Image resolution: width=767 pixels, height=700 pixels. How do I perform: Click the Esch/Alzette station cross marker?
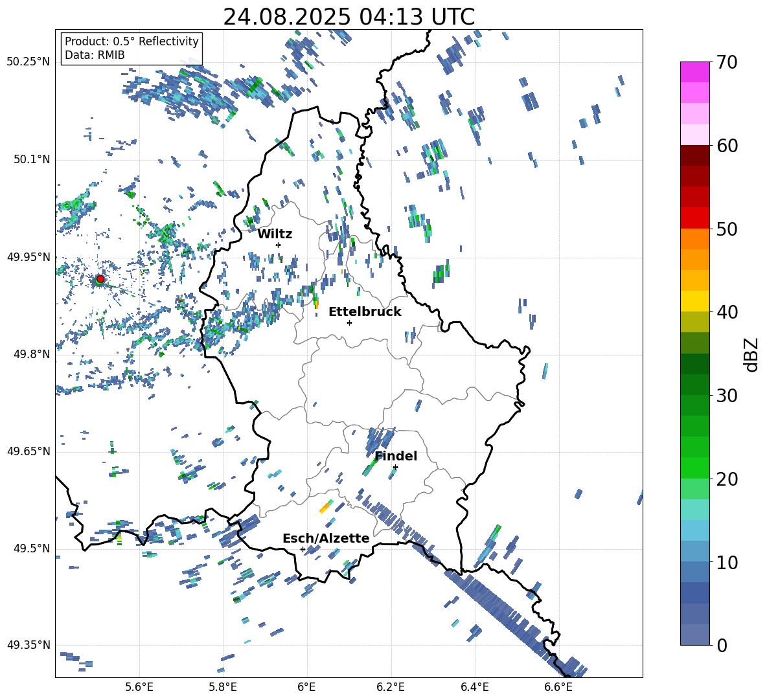coord(303,549)
